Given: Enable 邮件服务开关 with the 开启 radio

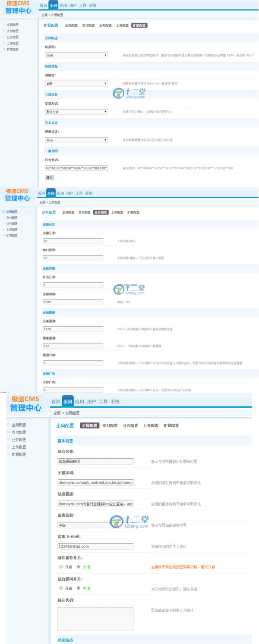Looking at the screenshot, I should (61, 567).
